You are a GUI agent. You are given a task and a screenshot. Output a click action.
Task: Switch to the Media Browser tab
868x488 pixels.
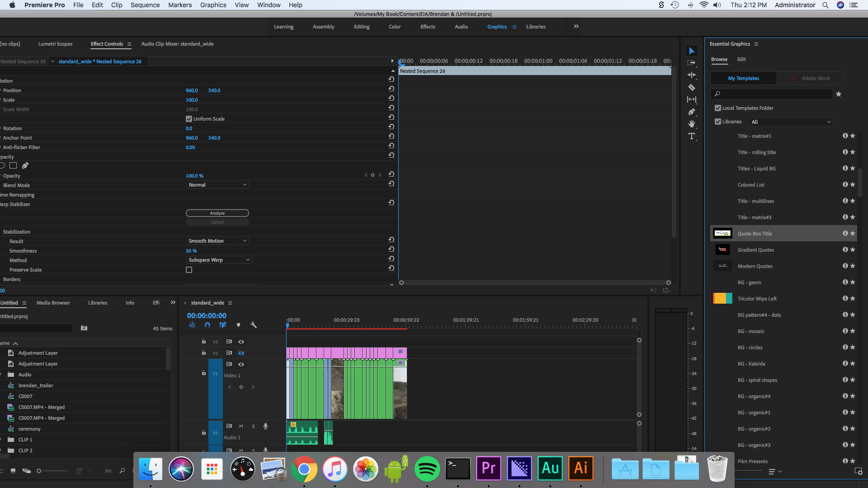click(x=53, y=303)
